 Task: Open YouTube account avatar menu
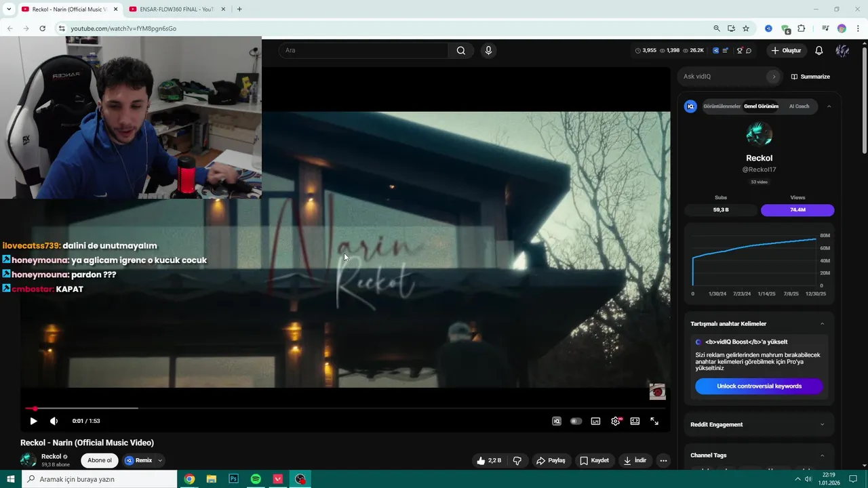click(842, 50)
